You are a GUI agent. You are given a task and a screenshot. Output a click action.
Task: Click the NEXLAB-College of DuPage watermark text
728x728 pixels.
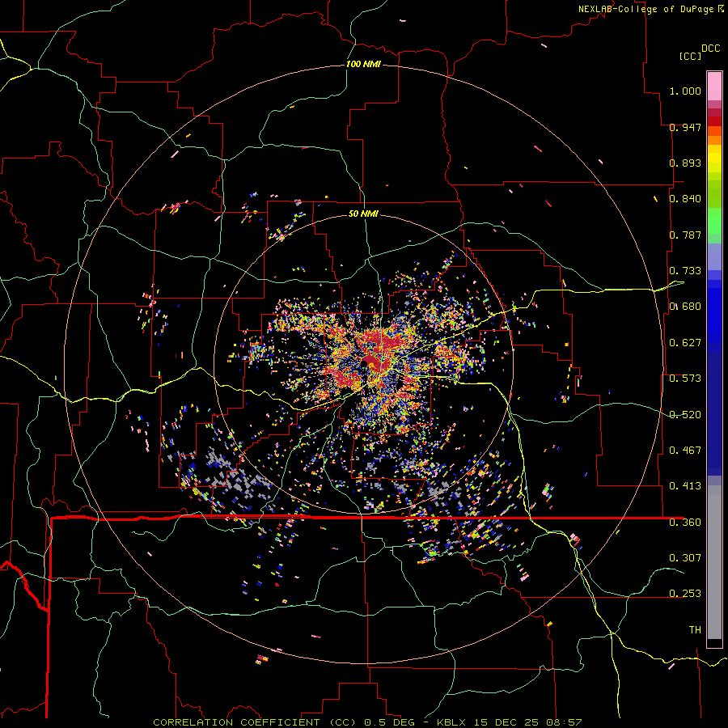tap(650, 9)
